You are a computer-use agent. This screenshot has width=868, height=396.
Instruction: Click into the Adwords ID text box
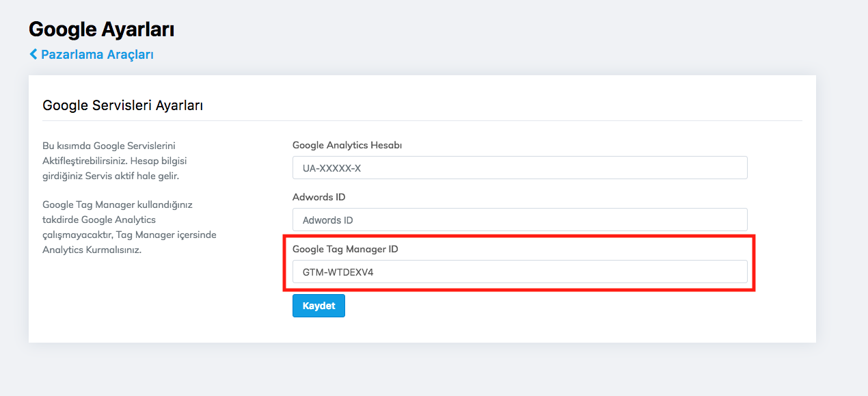click(519, 220)
